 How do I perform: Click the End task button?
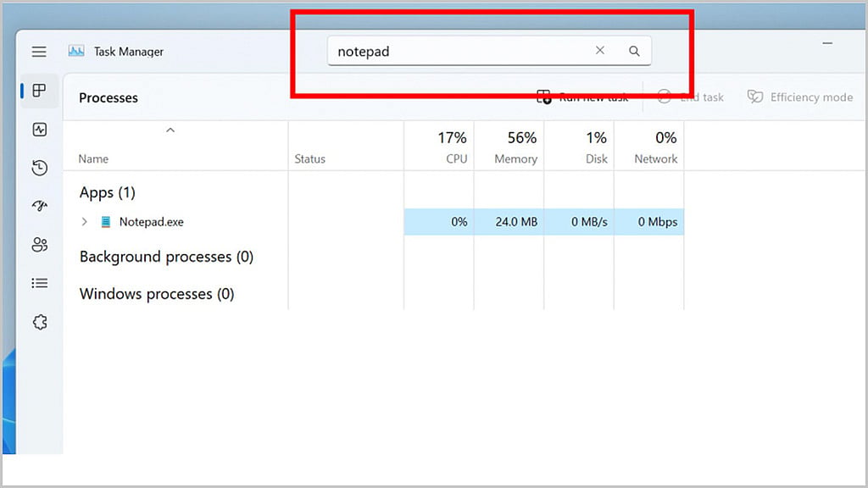click(x=690, y=97)
